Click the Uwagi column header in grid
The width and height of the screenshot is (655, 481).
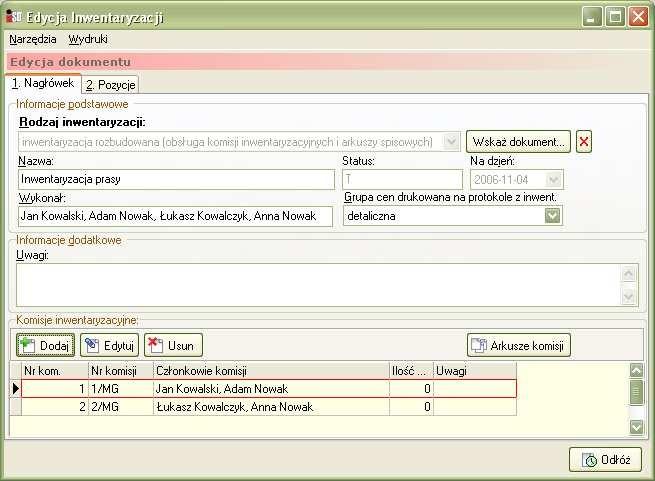tap(475, 371)
